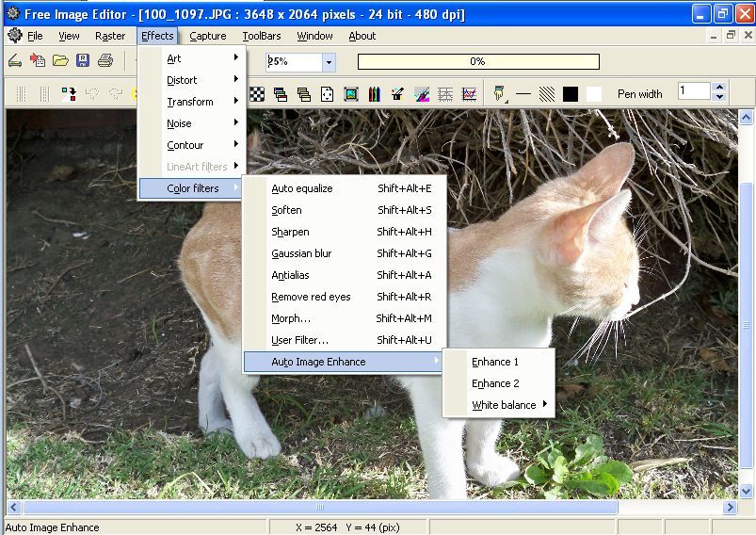Expand the Art submenu

(192, 58)
